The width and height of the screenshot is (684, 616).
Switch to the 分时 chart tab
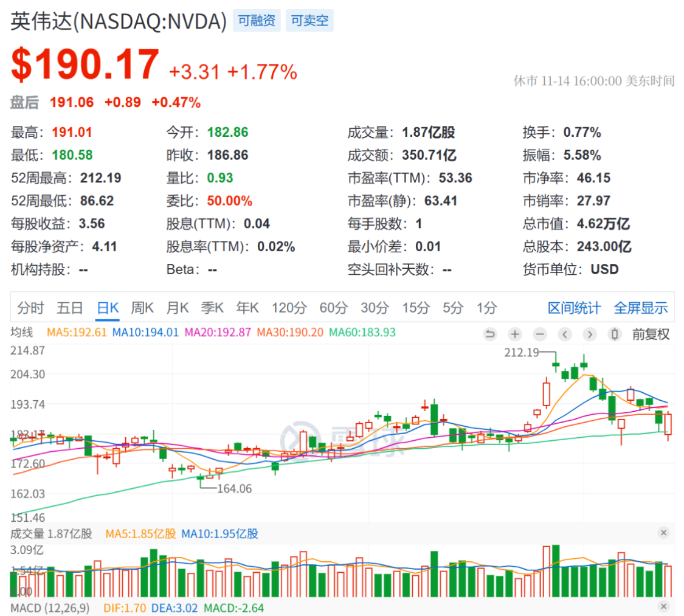coord(30,308)
